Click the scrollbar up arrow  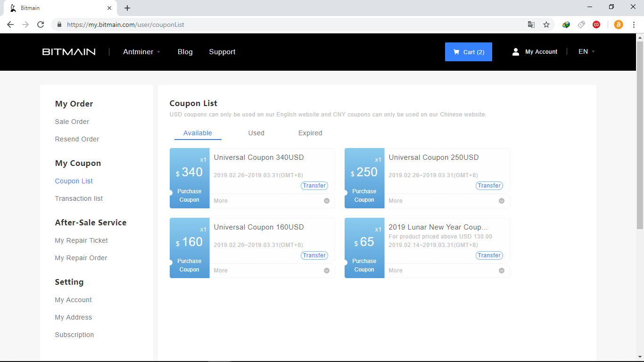click(640, 37)
